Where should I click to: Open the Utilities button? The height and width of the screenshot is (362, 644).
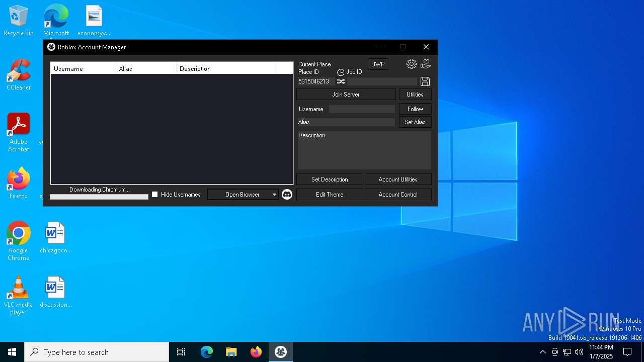[x=415, y=95]
